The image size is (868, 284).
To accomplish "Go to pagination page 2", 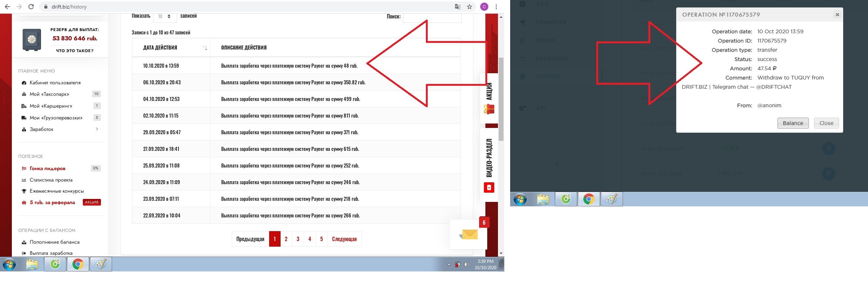I will tap(286, 239).
